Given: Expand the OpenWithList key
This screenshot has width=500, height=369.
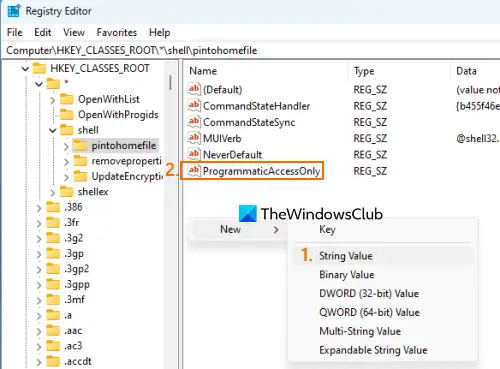Looking at the screenshot, I should click(53, 100).
